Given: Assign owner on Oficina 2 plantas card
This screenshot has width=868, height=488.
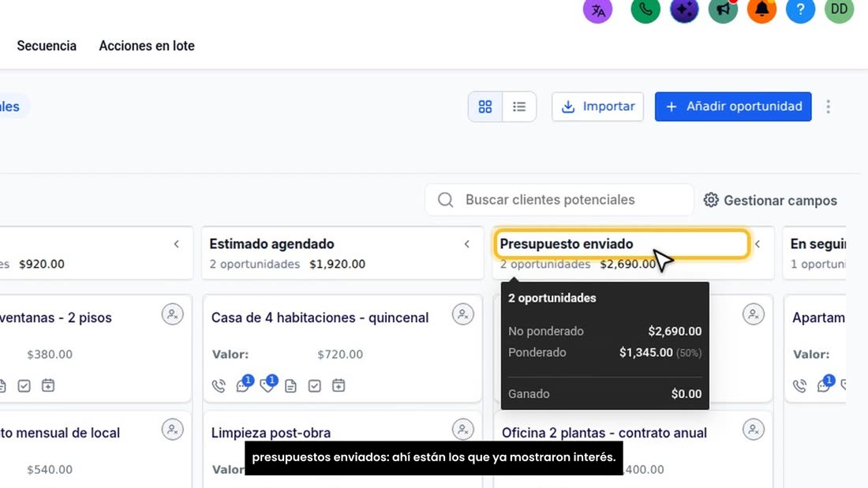Looking at the screenshot, I should click(x=754, y=430).
